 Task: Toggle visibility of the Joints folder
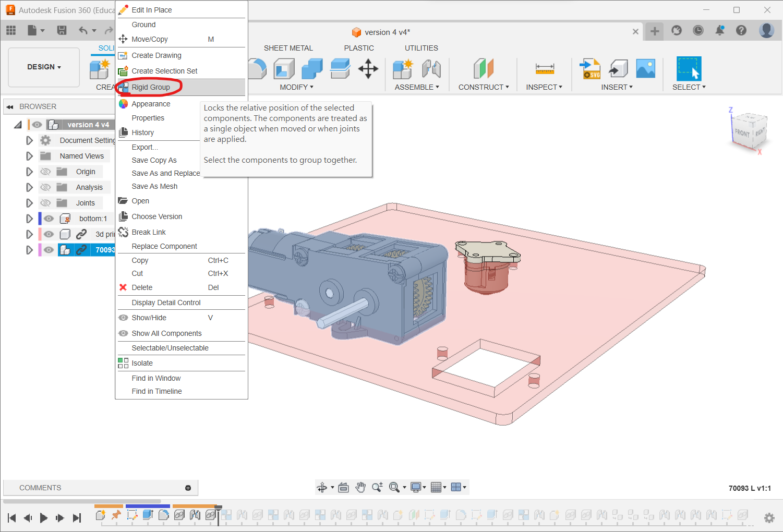[x=46, y=203]
